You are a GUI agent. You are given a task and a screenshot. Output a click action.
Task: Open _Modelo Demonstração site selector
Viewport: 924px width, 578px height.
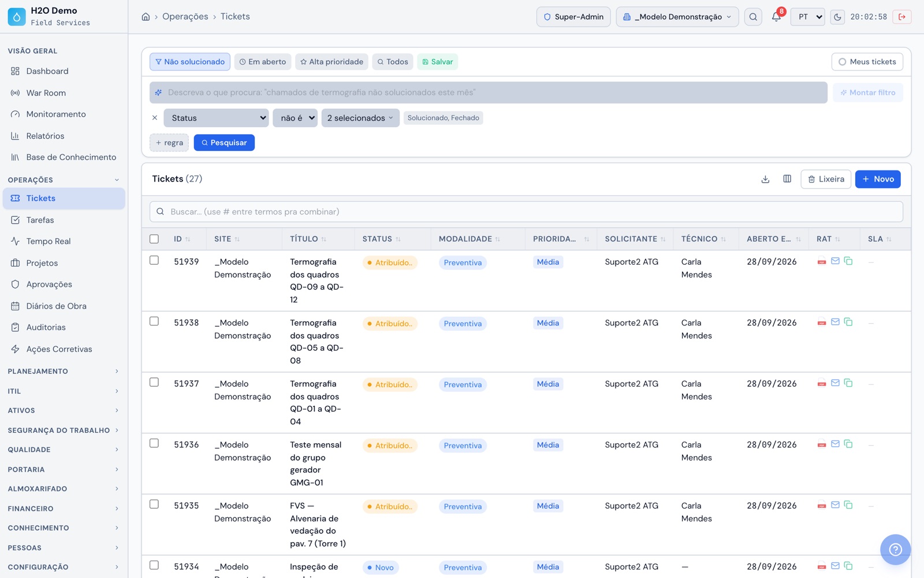677,17
